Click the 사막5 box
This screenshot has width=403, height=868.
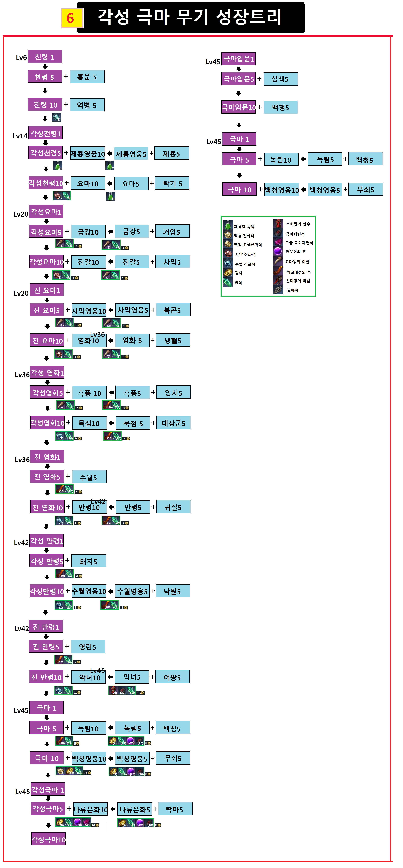(173, 261)
